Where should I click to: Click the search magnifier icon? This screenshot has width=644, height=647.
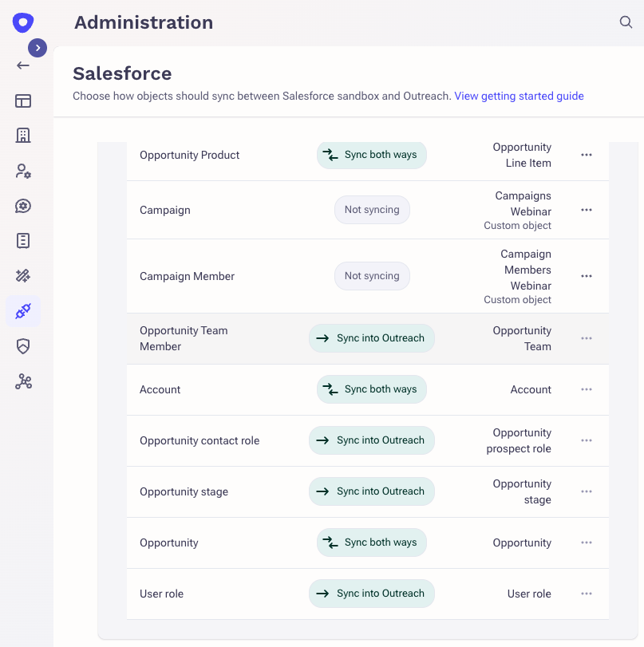(626, 22)
